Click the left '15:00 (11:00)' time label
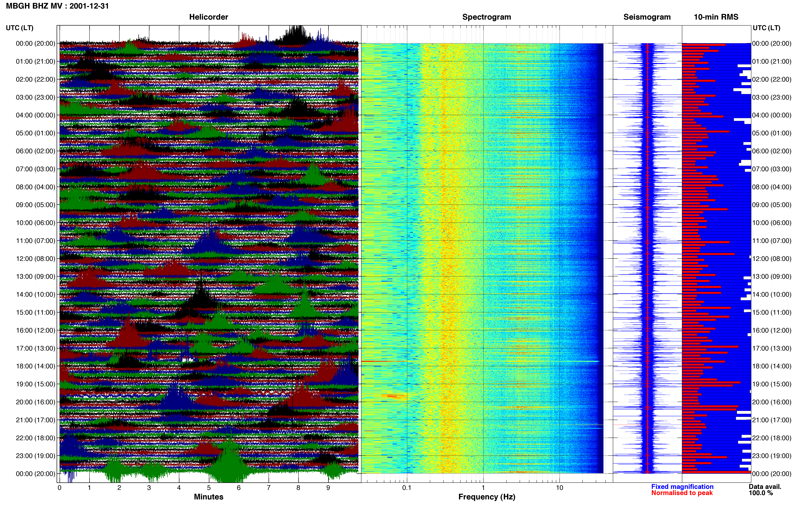The height and width of the screenshot is (508, 812). [x=36, y=313]
